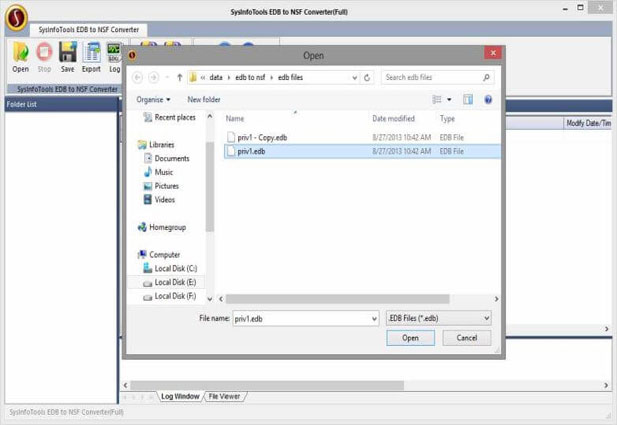
Task: Click New folder in dialog toolbar
Action: [x=204, y=100]
